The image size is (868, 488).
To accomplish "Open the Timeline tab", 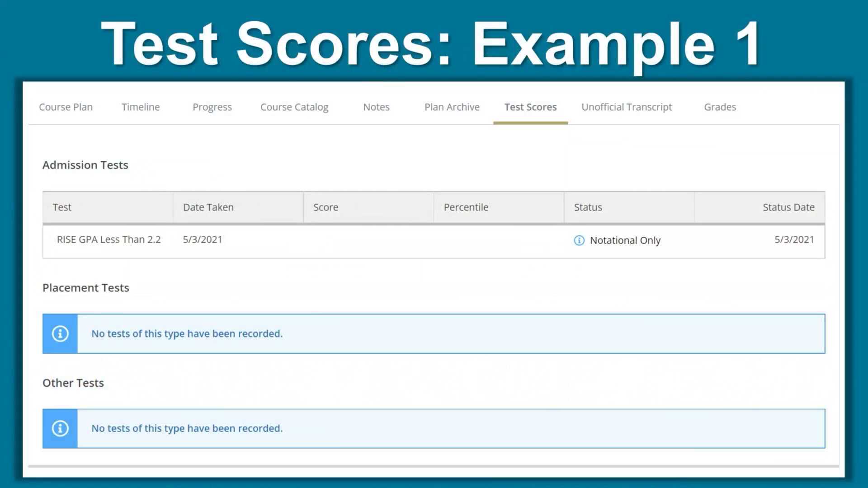I will click(x=141, y=107).
